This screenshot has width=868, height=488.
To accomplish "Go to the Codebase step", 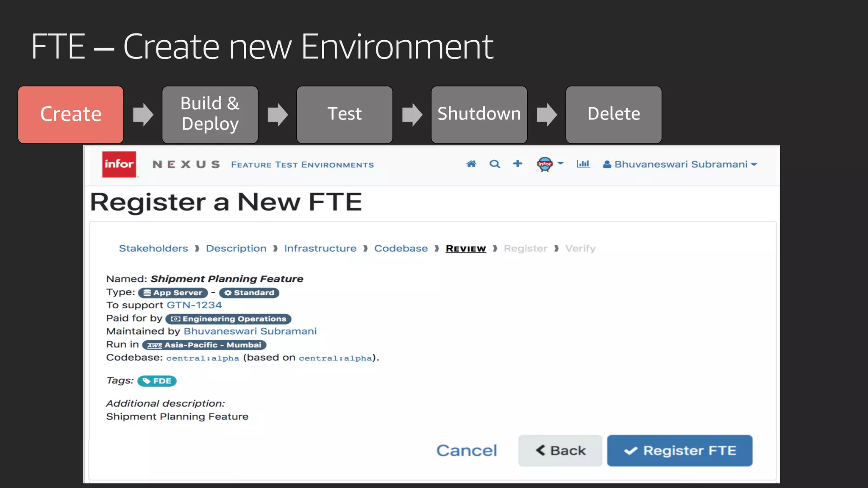I will click(x=401, y=248).
